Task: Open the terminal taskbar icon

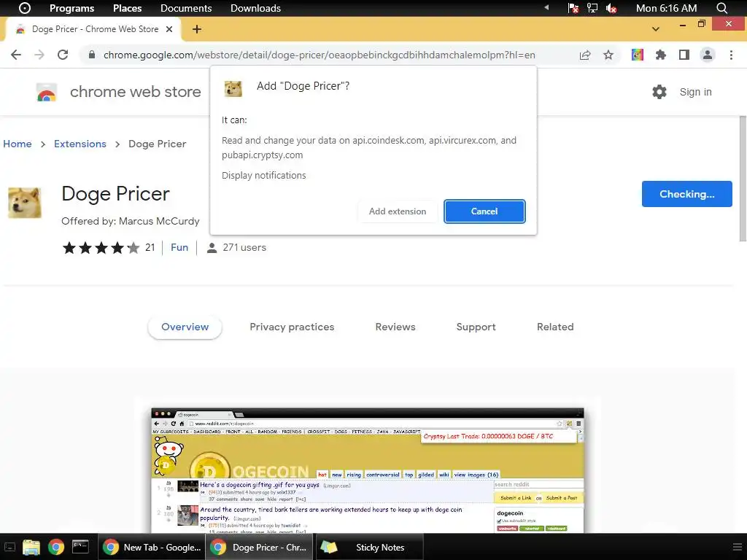Action: click(x=80, y=547)
